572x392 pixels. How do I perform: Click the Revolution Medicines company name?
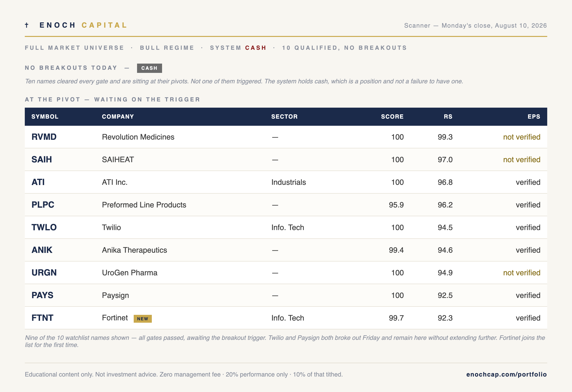click(x=138, y=137)
